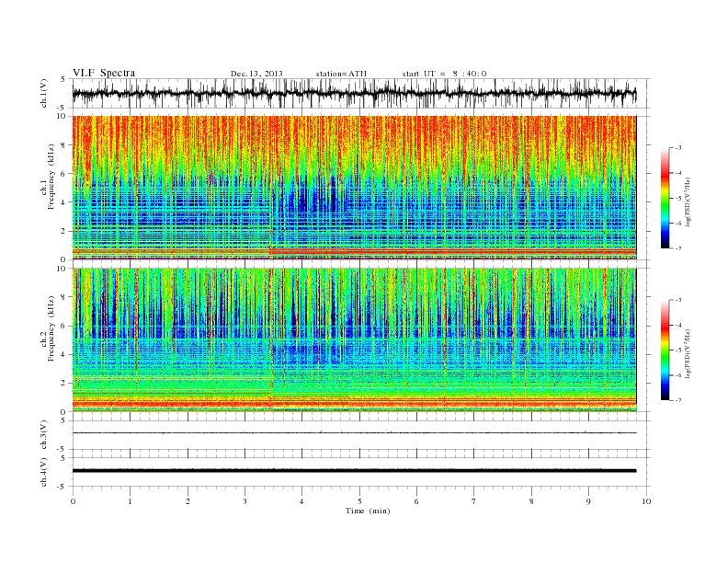Screen dimensions: 728x563
Task: Select the date text "Dec. 13, 2013"
Action: pyautogui.click(x=256, y=74)
